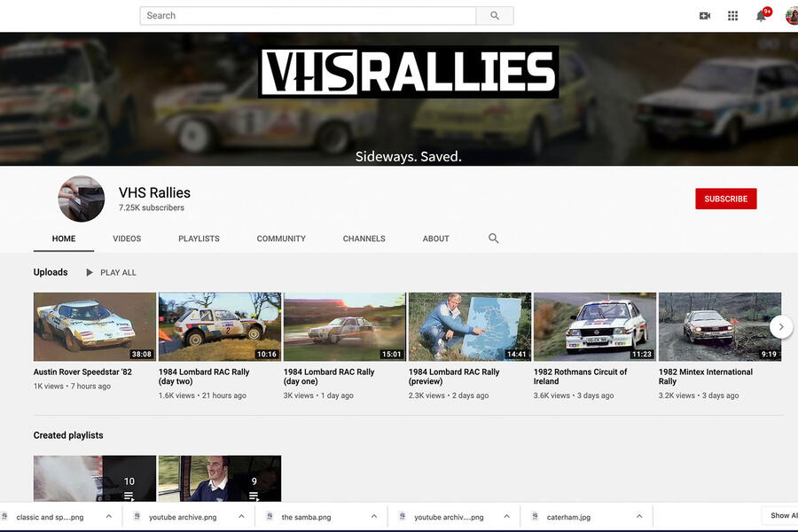Screen dimensions: 798x532
Task: Subscribe to VHS Rallies channel
Action: [x=725, y=199]
